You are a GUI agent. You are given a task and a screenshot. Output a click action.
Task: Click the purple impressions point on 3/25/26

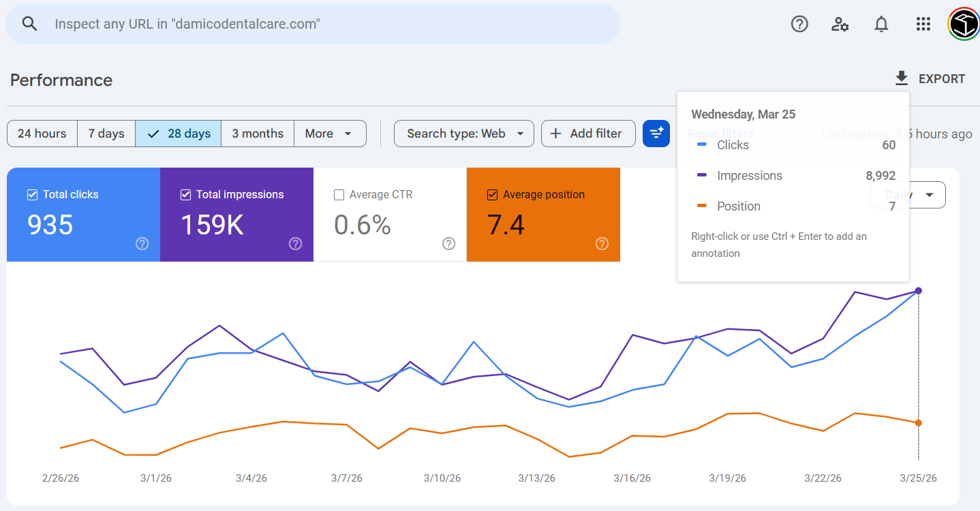coord(918,291)
